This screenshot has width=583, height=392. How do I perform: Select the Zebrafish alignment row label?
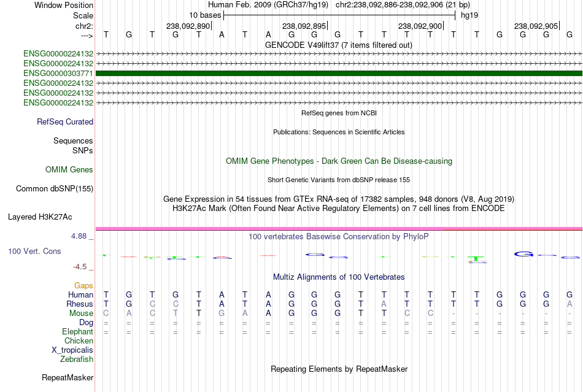77,359
